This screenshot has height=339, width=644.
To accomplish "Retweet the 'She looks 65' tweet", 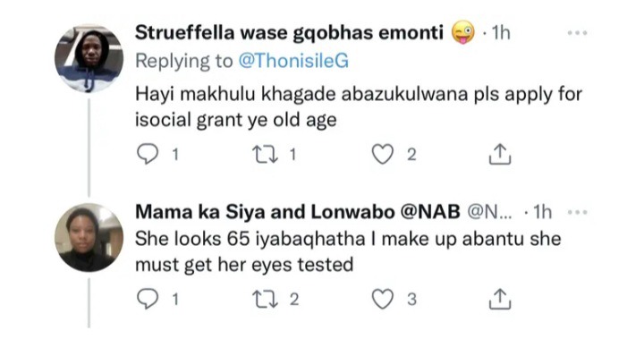I will 265,299.
